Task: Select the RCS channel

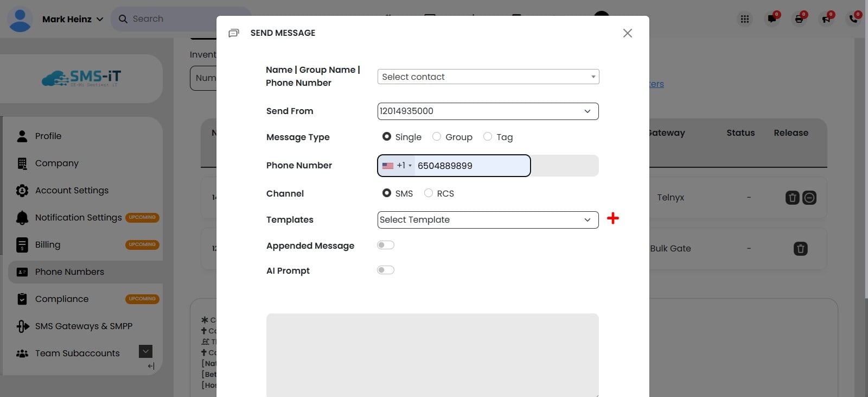Action: pyautogui.click(x=429, y=193)
